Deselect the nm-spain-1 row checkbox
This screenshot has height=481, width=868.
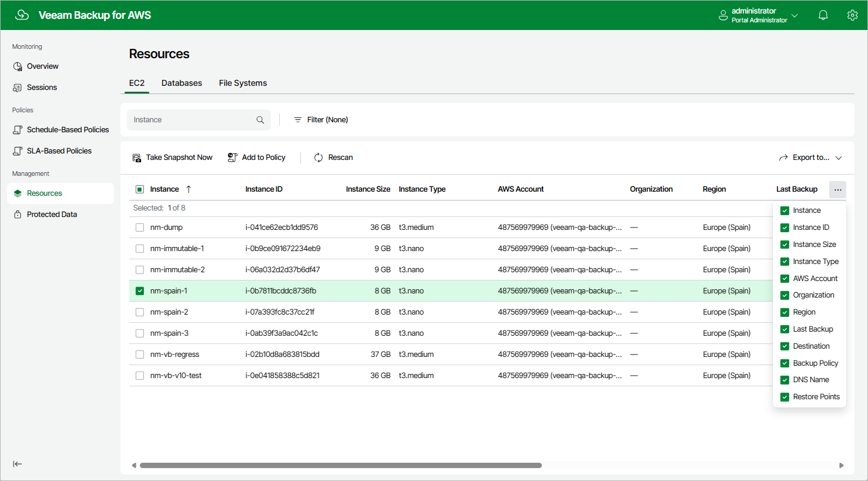140,291
